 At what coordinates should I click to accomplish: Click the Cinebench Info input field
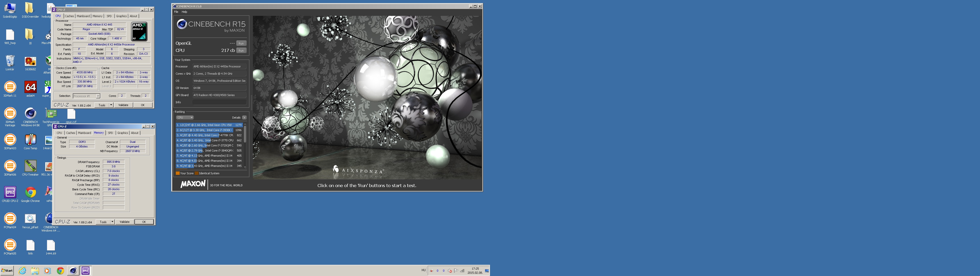pos(219,102)
